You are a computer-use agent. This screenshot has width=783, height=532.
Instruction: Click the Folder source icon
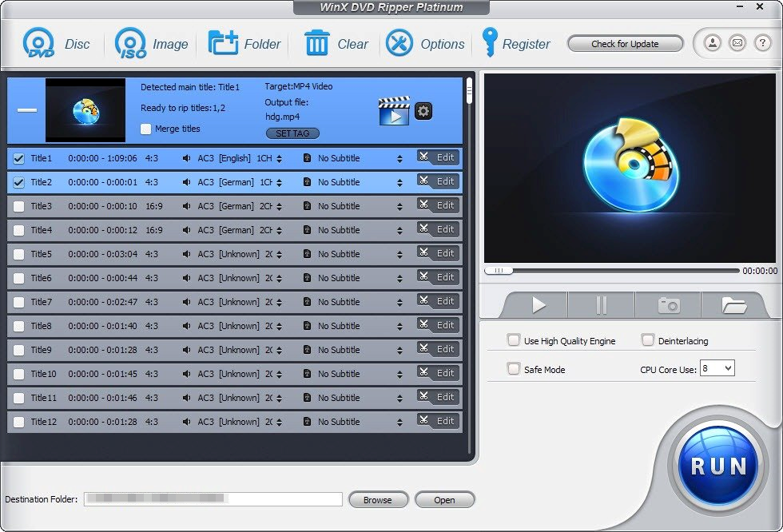point(223,43)
